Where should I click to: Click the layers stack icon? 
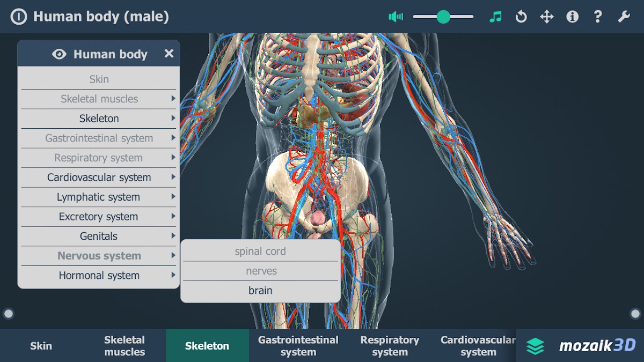tap(535, 346)
